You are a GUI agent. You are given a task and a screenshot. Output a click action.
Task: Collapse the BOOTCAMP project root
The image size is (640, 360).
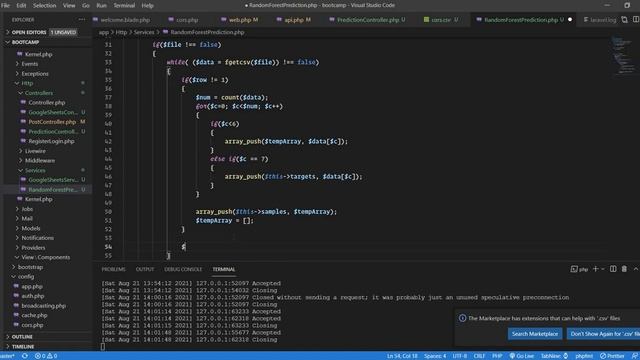click(x=46, y=42)
